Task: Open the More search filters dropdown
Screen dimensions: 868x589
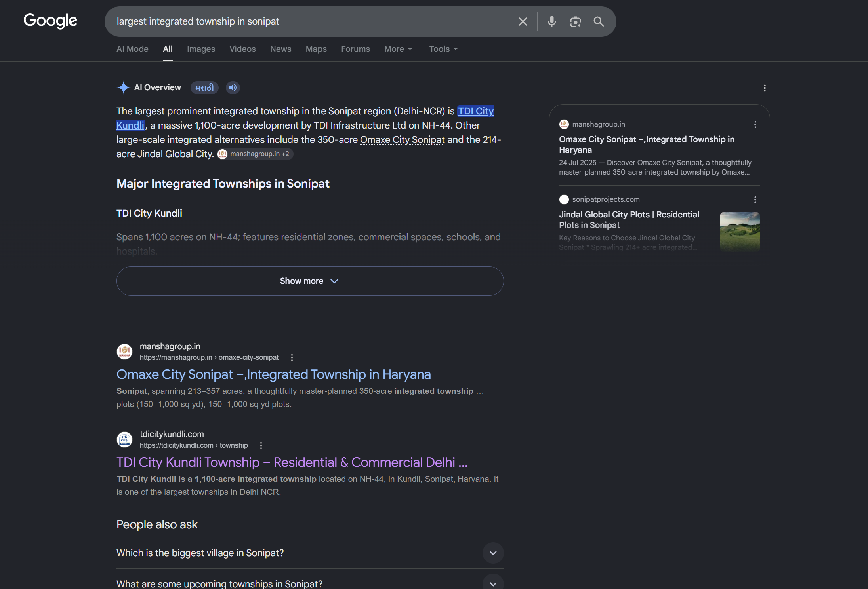Action: pyautogui.click(x=398, y=49)
